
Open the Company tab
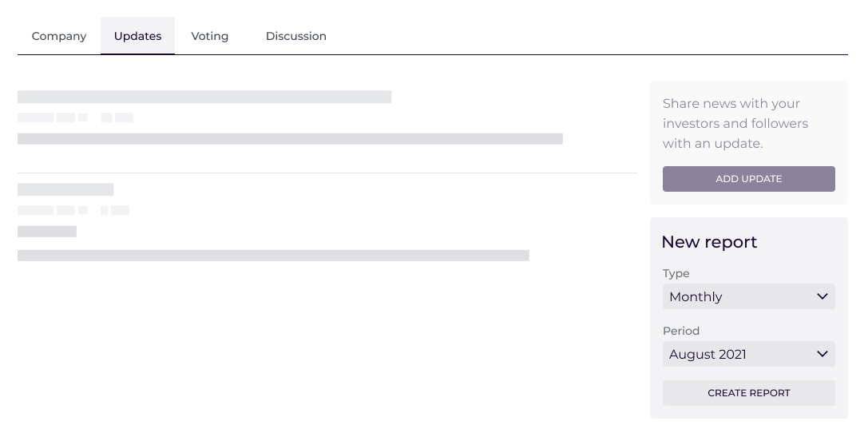[x=59, y=36]
